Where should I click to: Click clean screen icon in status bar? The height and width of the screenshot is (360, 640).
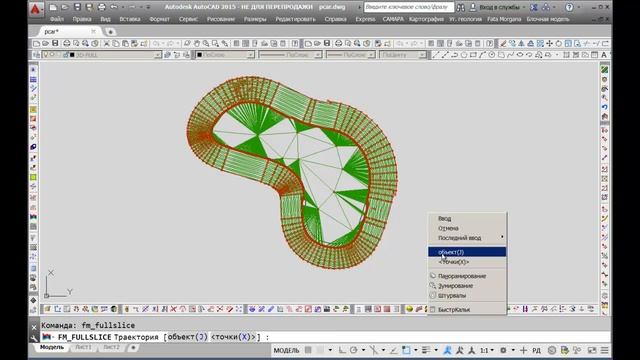[592, 350]
